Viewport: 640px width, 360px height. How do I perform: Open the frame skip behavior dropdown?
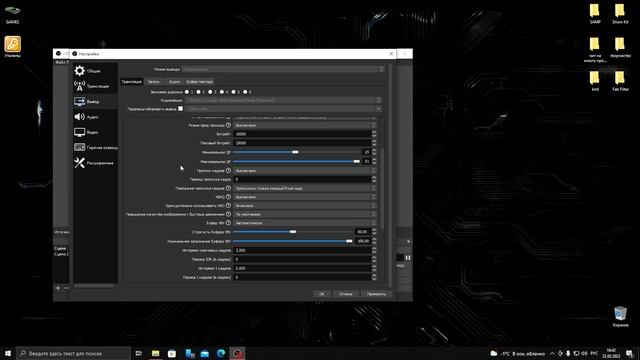[304, 188]
